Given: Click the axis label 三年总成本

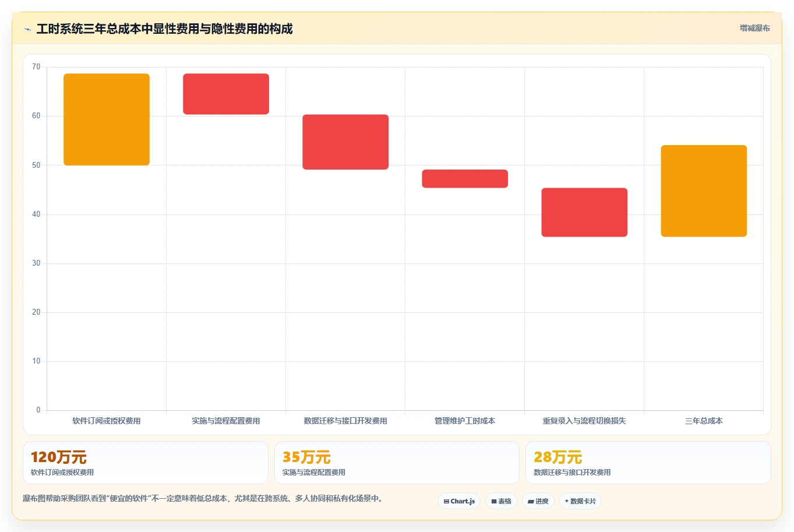Looking at the screenshot, I should coord(704,421).
